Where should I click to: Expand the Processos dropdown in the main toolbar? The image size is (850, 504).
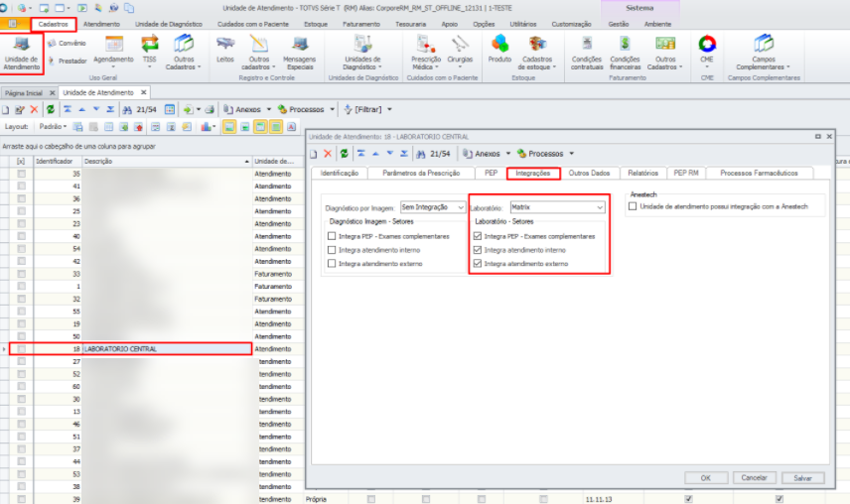pyautogui.click(x=332, y=109)
